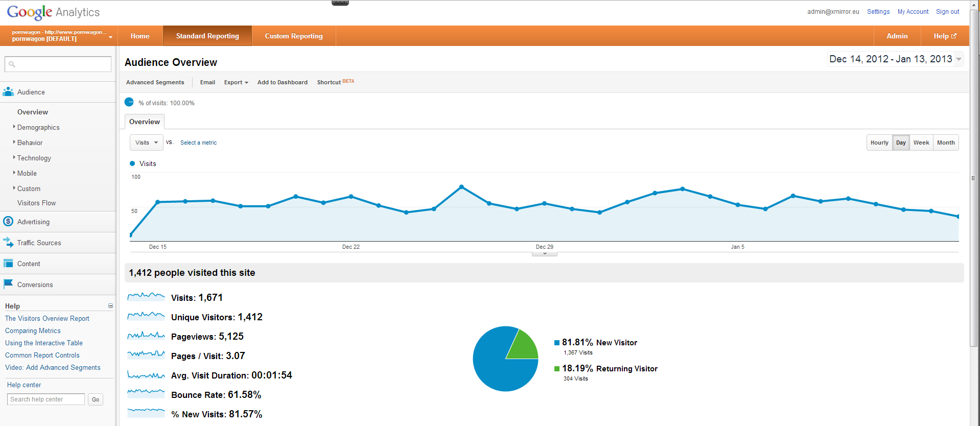Click the percent-of-visits segment pie icon

pyautogui.click(x=129, y=102)
